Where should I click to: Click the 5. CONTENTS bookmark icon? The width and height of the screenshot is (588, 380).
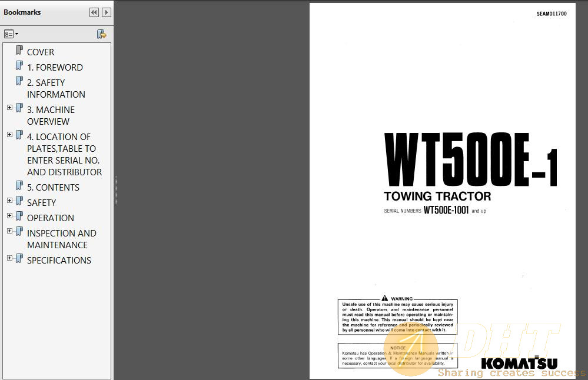pos(19,185)
